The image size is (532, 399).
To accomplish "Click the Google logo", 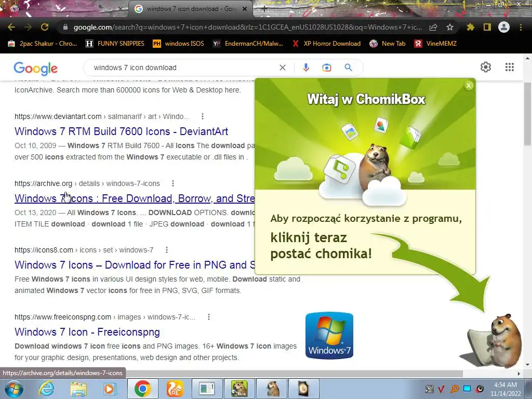I will [x=36, y=69].
